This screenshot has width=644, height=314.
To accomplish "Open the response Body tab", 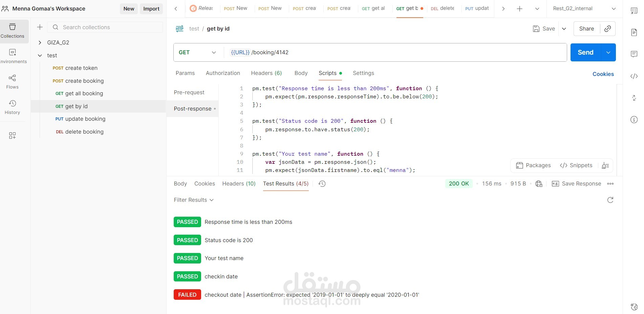I will (x=180, y=183).
